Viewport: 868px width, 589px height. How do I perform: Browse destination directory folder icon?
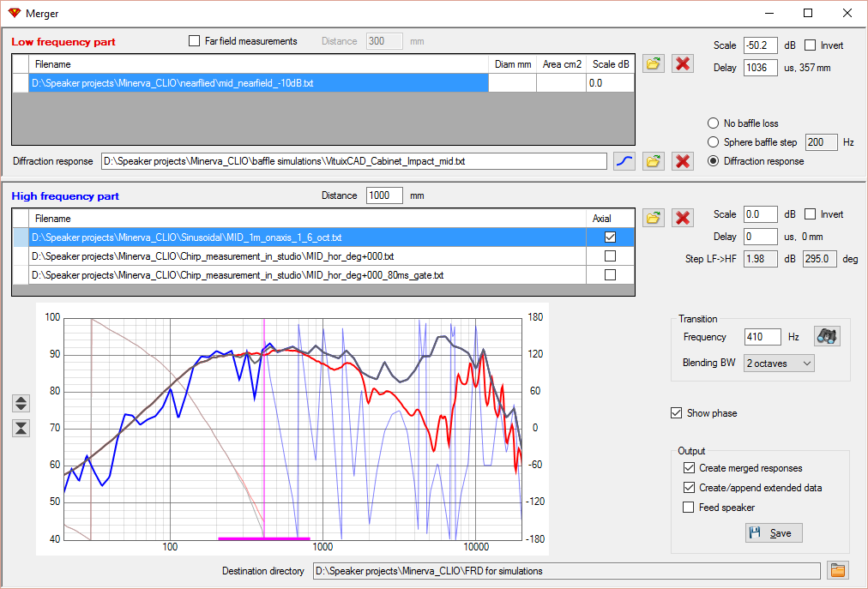pos(838,570)
